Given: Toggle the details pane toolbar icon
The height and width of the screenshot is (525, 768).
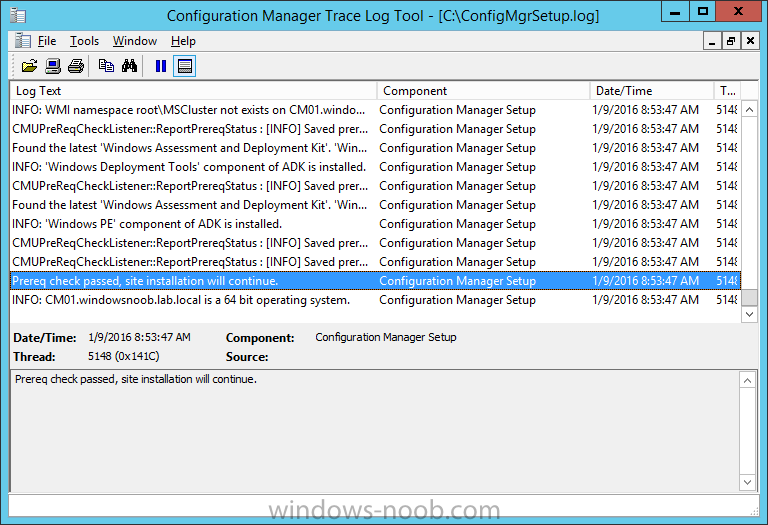Looking at the screenshot, I should [185, 66].
